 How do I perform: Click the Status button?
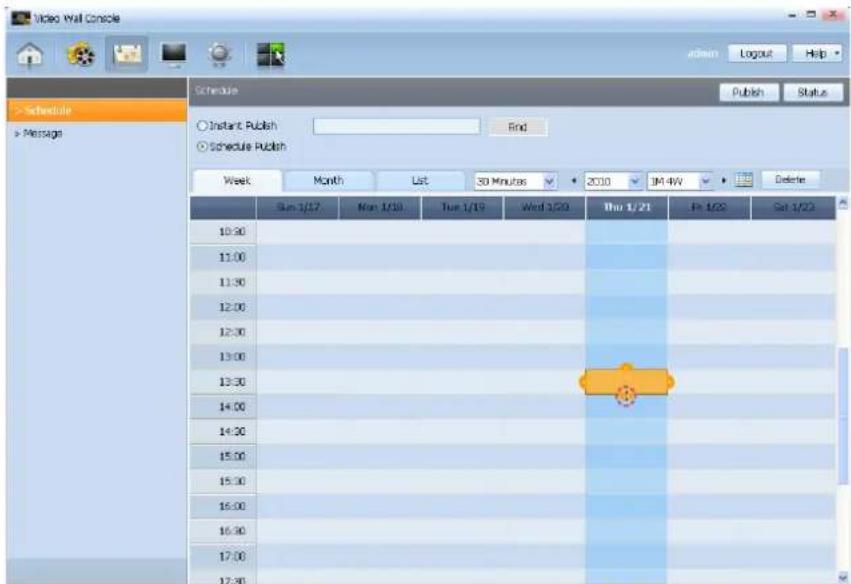click(x=812, y=92)
